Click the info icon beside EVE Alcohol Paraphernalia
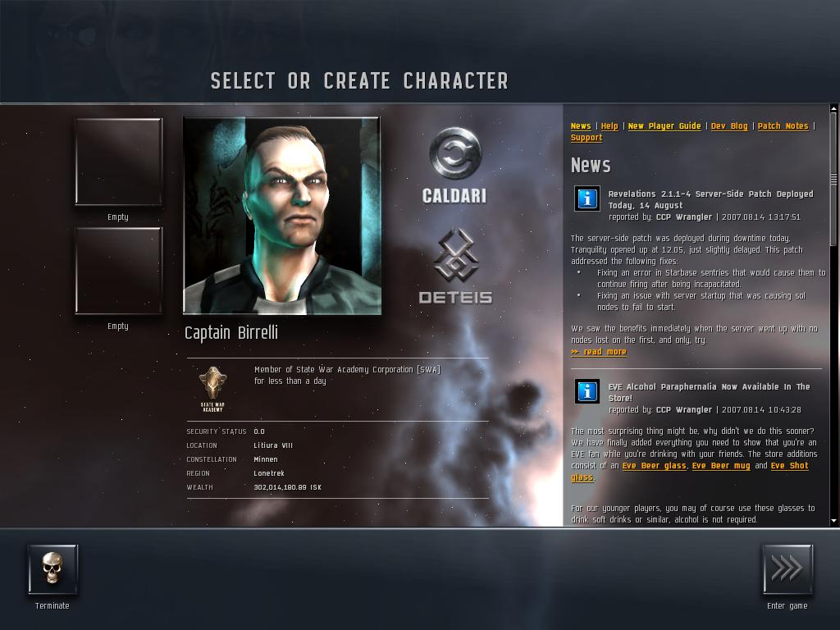This screenshot has height=630, width=840. pyautogui.click(x=587, y=391)
